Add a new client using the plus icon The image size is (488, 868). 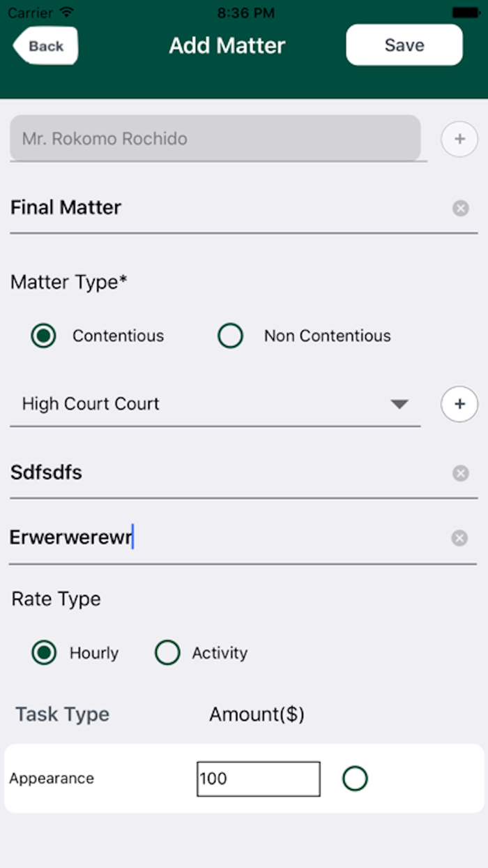click(459, 139)
